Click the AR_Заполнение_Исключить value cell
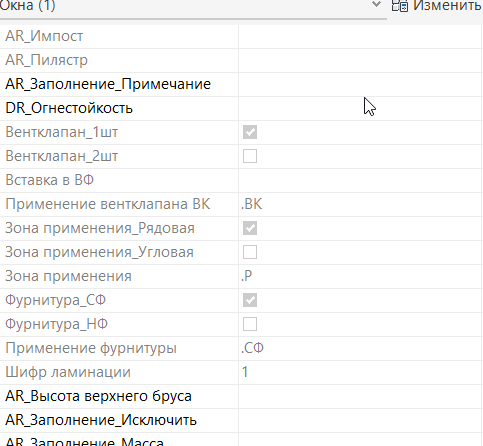 361,420
